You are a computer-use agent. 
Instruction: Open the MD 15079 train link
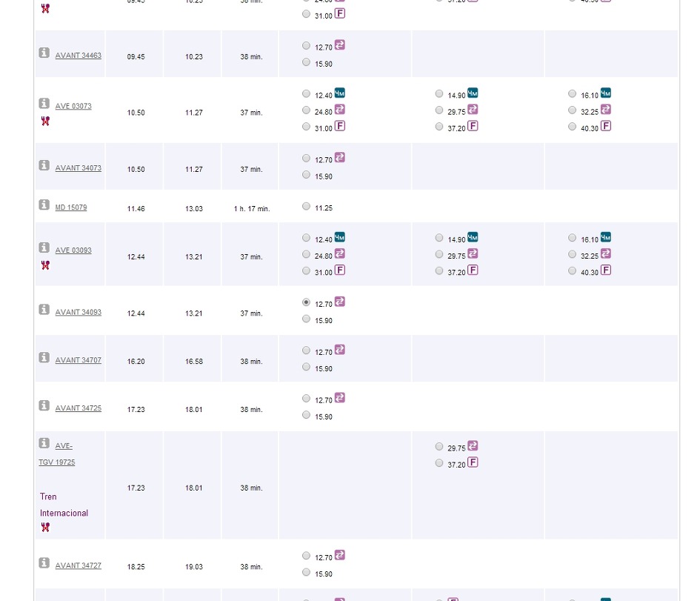tap(71, 207)
